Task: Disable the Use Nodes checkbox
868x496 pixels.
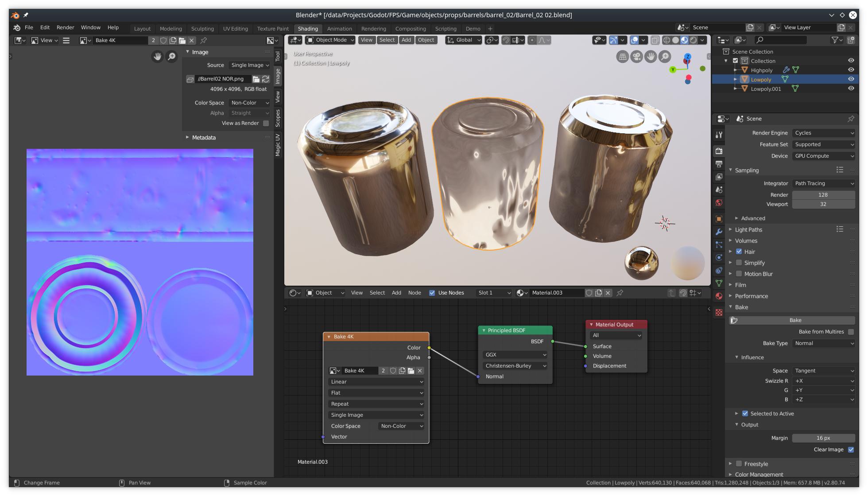Action: point(432,293)
